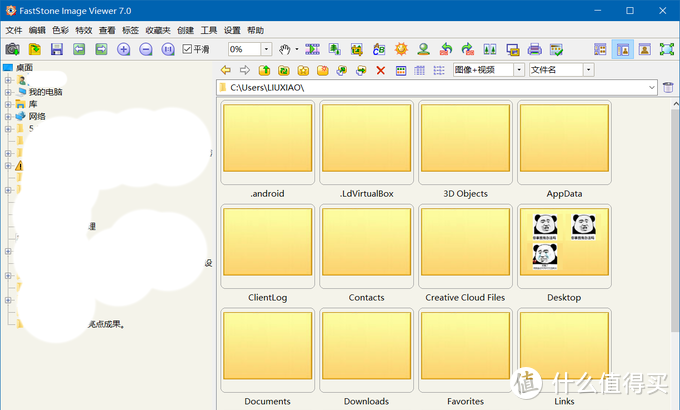Select the 网络 tree item
The height and width of the screenshot is (410, 680).
click(x=37, y=116)
